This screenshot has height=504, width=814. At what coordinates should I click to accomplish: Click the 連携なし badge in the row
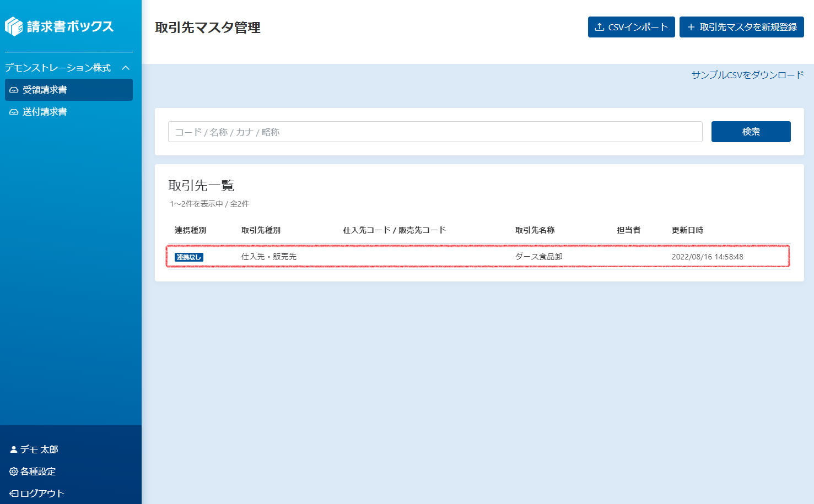188,257
